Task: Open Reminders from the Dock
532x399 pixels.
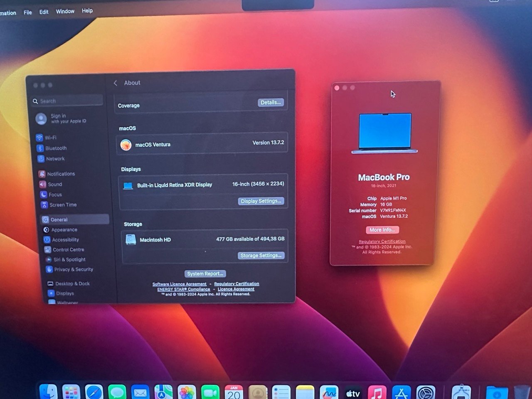Action: (x=281, y=392)
